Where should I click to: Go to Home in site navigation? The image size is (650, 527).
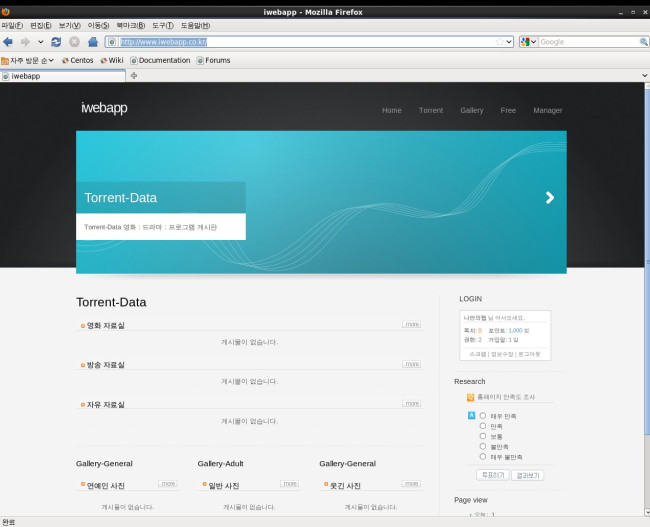(x=392, y=111)
